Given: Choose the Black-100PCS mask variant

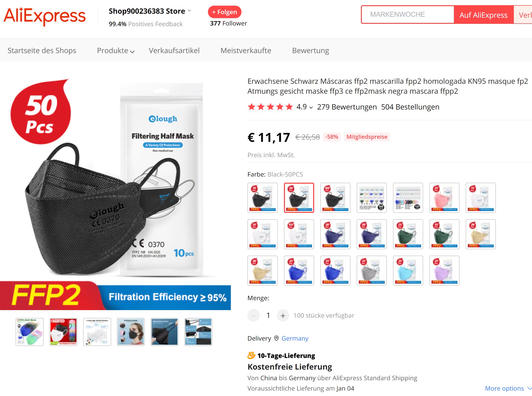Looking at the screenshot, I should [335, 198].
